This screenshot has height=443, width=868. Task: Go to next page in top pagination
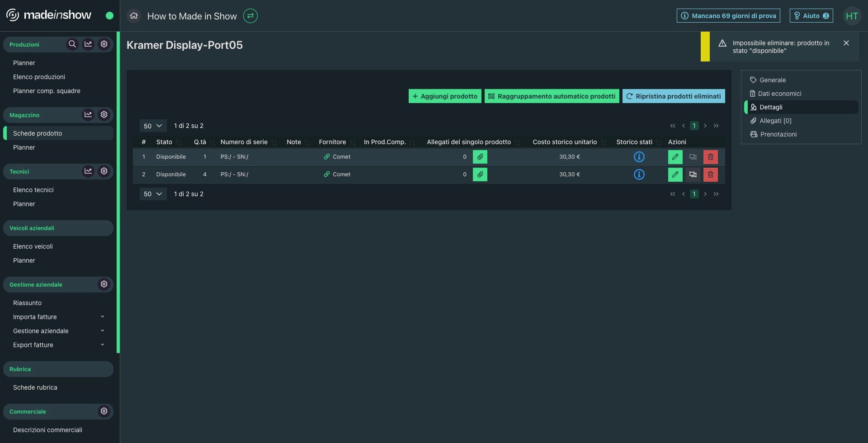pyautogui.click(x=705, y=126)
